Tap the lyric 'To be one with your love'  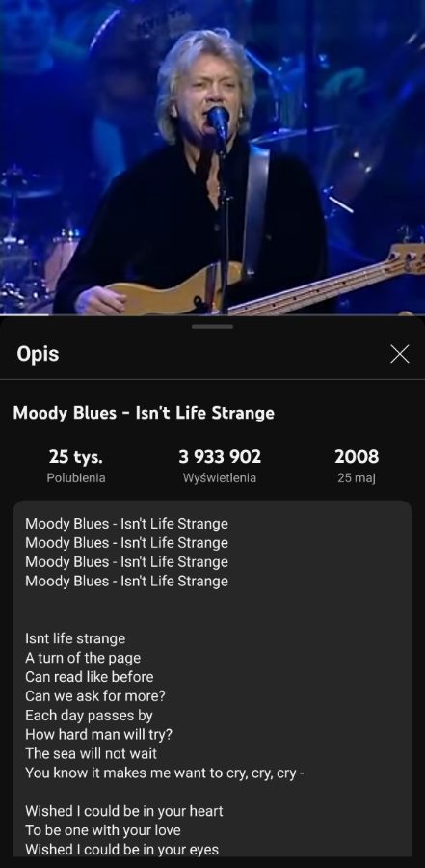click(x=103, y=830)
